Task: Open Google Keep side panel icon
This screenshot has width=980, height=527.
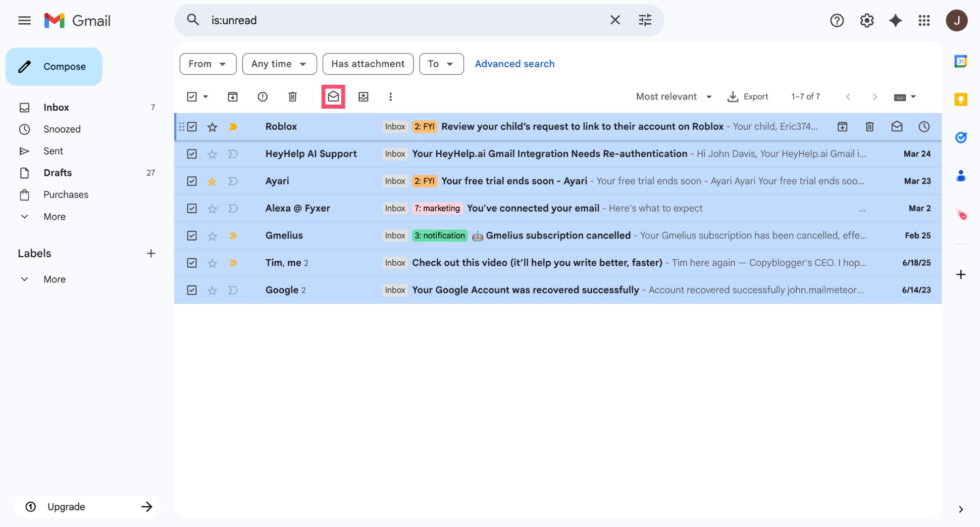Action: (x=960, y=100)
